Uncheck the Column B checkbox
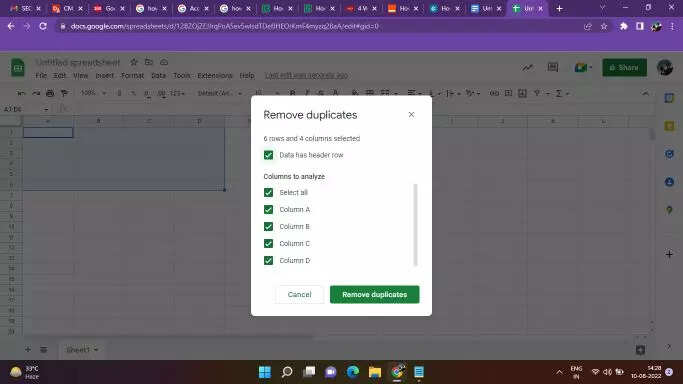The image size is (683, 384). (x=268, y=226)
